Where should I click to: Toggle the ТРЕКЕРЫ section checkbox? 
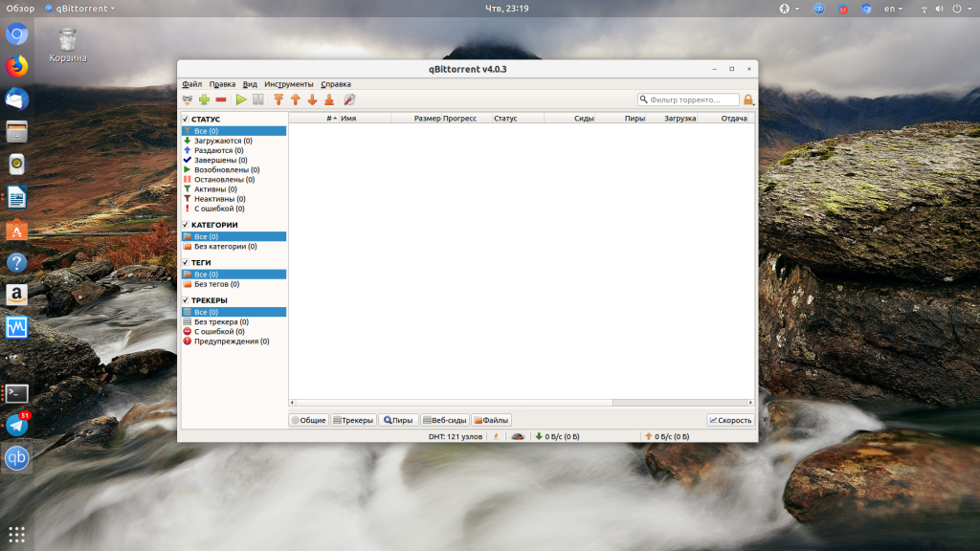coord(186,300)
